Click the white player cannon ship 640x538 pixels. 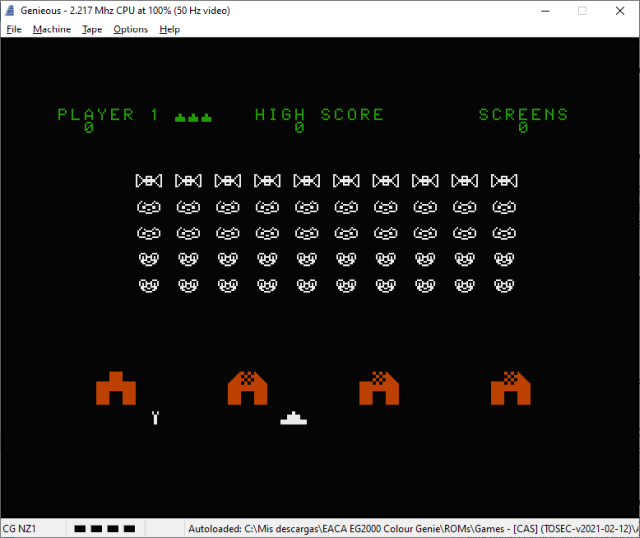(x=293, y=418)
